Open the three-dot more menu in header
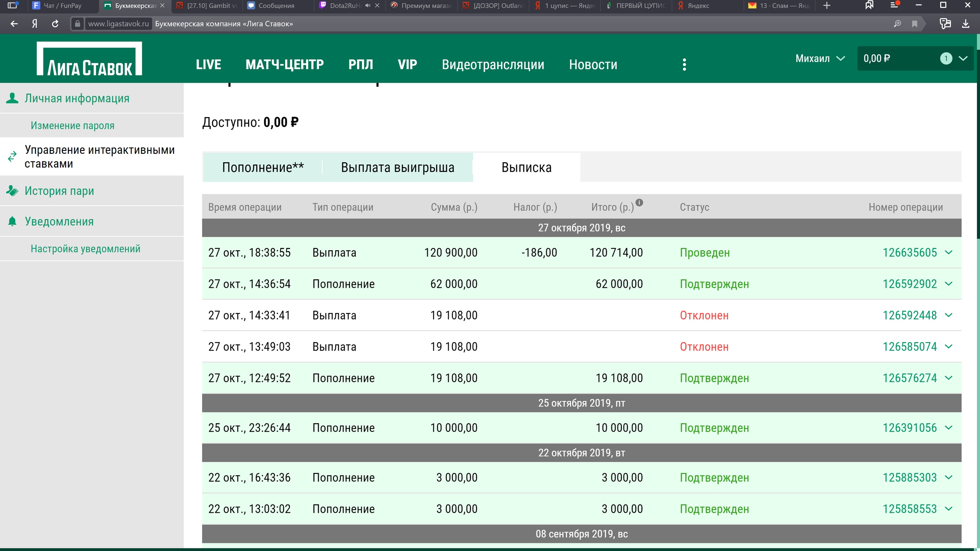This screenshot has height=551, width=980. 684,64
